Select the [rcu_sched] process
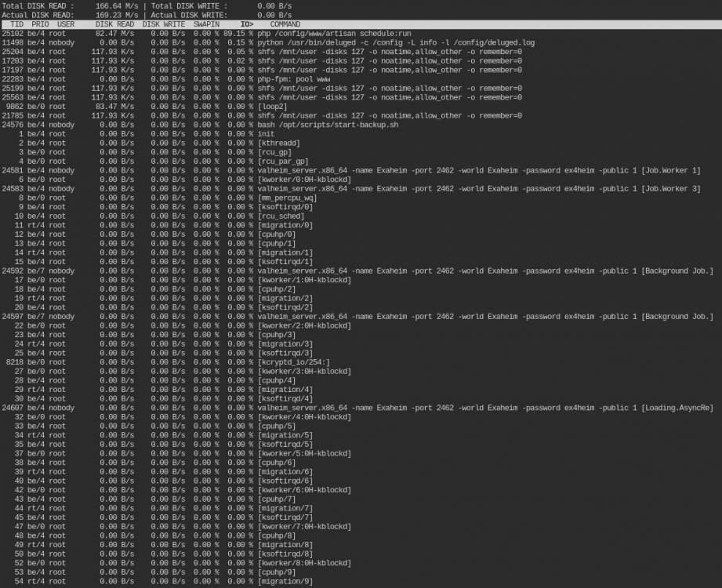 coord(281,216)
